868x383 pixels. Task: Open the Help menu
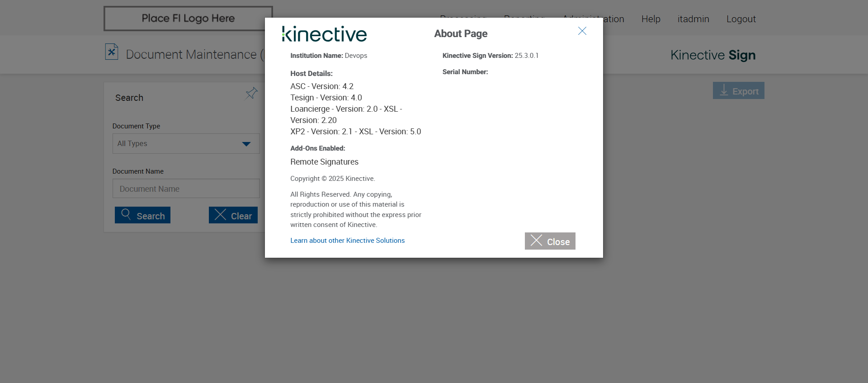651,19
